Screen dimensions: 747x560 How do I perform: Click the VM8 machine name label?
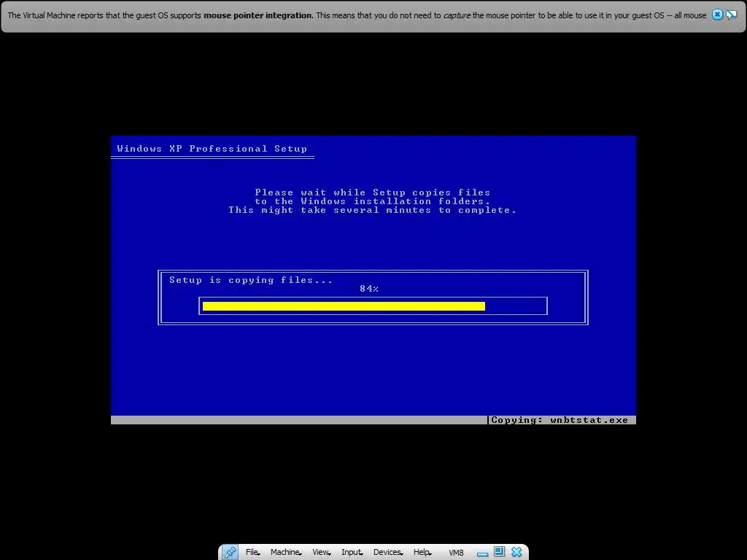pyautogui.click(x=456, y=553)
